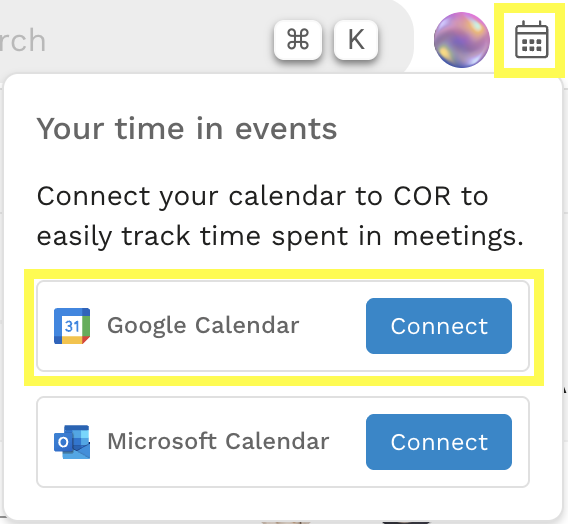The width and height of the screenshot is (568, 524).
Task: Click blank popup area below Microsoft Calendar card
Action: (x=283, y=503)
